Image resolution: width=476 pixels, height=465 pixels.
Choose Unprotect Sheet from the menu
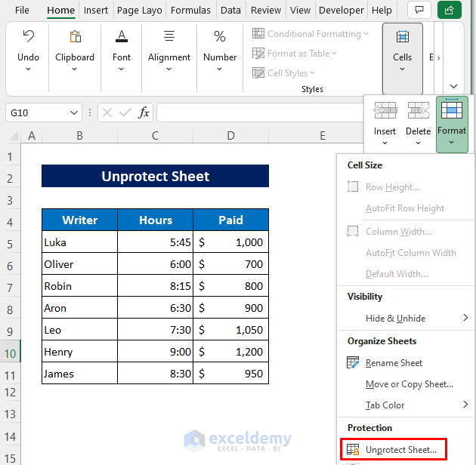pos(394,449)
